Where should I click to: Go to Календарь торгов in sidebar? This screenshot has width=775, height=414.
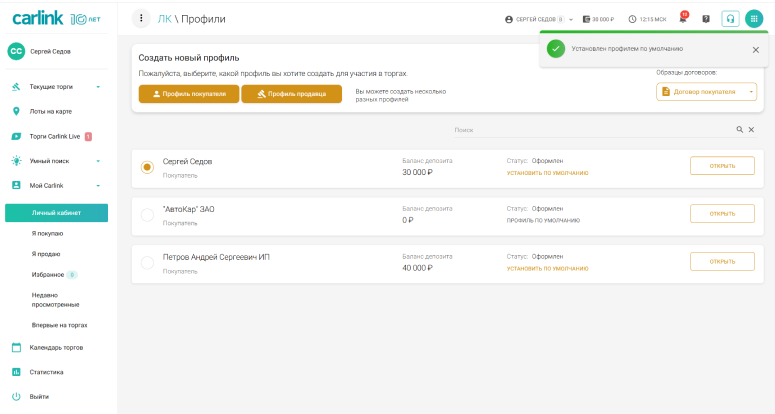[x=56, y=347]
